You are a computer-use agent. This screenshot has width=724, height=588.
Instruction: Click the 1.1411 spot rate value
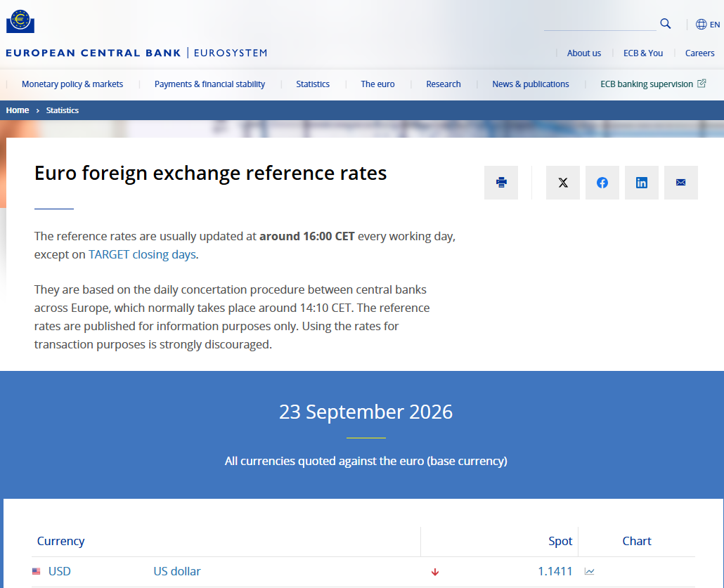coord(555,571)
